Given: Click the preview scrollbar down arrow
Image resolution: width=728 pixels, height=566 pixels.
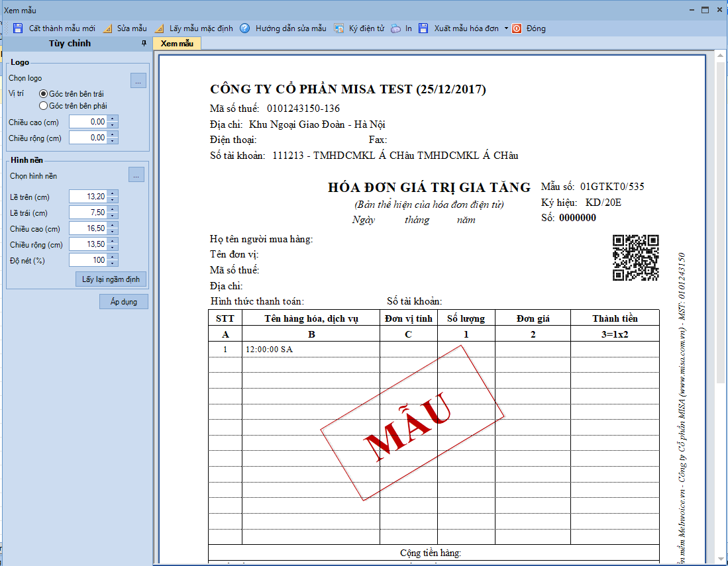Looking at the screenshot, I should coord(721,559).
